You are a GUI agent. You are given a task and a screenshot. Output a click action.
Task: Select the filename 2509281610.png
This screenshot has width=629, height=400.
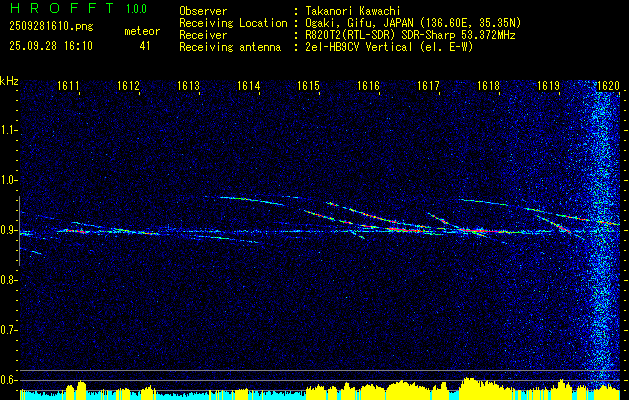[51, 26]
